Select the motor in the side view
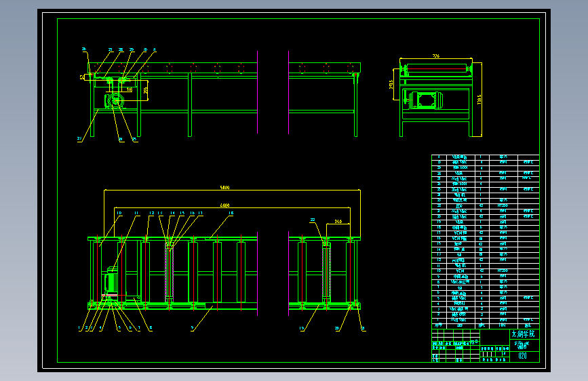The height and width of the screenshot is (381, 588). click(x=426, y=100)
